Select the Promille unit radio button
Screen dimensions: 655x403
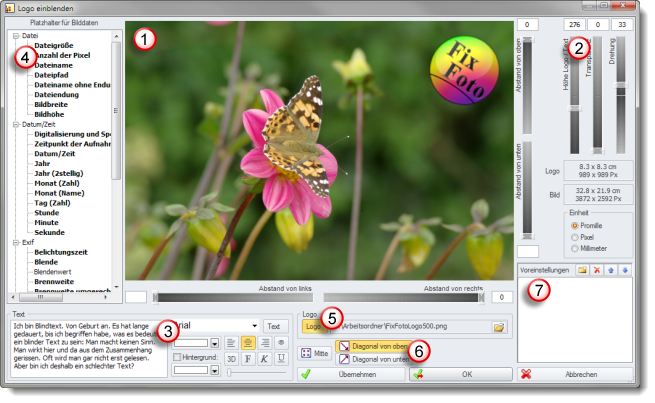575,226
